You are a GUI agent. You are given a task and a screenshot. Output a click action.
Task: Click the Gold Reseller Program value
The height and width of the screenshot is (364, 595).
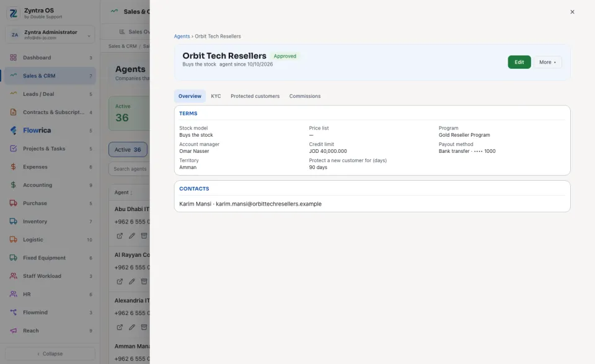coord(464,135)
